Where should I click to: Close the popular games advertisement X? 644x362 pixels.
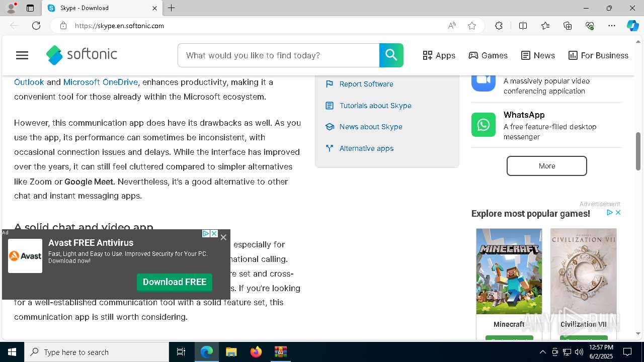tap(618, 213)
